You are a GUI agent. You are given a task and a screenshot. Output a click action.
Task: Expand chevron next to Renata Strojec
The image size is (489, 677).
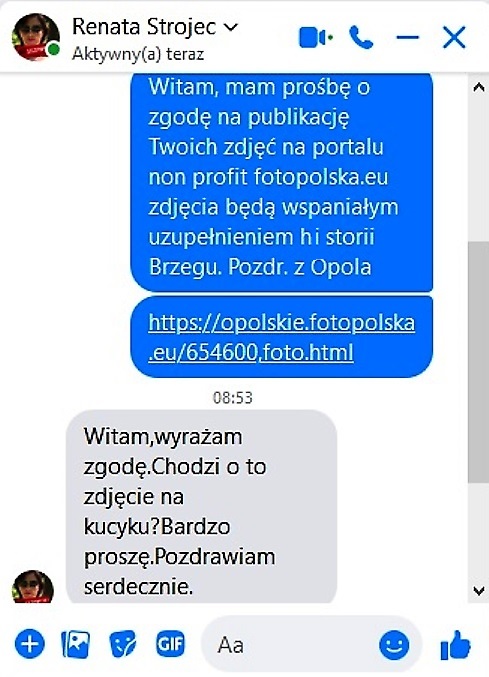tap(231, 28)
